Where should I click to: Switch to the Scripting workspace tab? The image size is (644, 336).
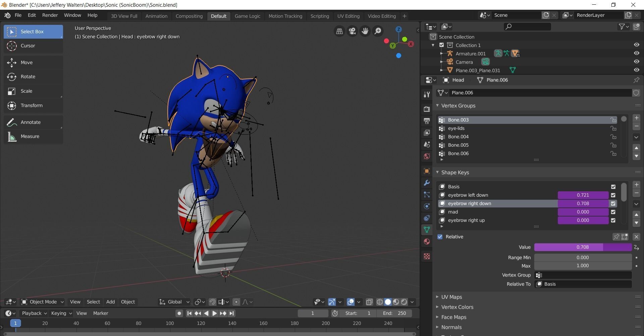tap(320, 16)
